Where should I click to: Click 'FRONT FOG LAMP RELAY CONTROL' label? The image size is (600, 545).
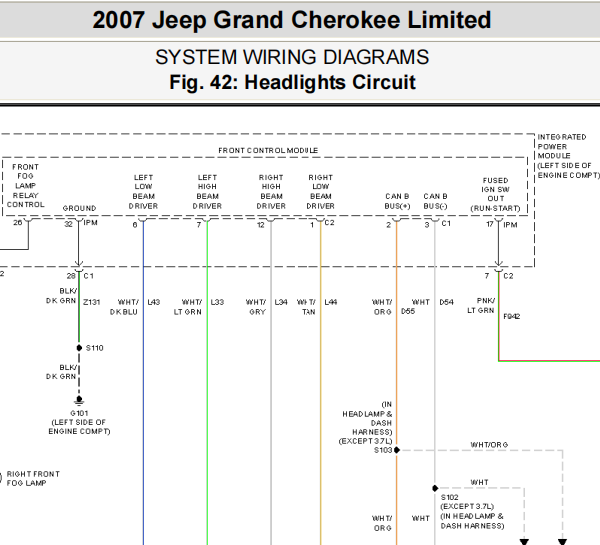pyautogui.click(x=26, y=186)
